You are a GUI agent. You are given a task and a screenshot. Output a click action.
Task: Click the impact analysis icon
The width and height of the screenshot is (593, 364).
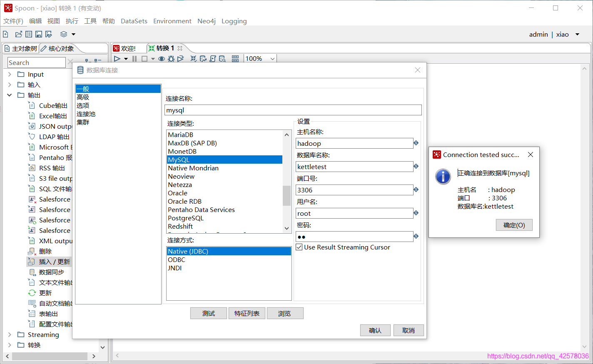pos(203,59)
